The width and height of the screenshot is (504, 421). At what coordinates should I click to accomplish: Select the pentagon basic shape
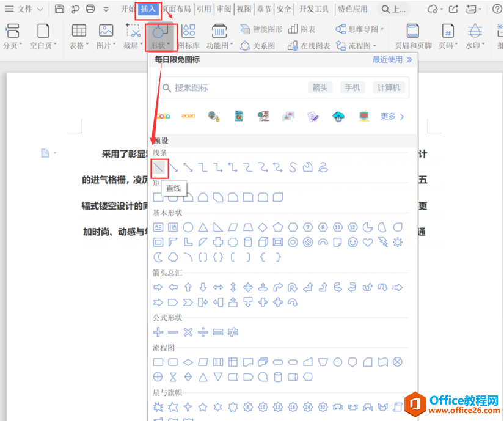point(278,227)
